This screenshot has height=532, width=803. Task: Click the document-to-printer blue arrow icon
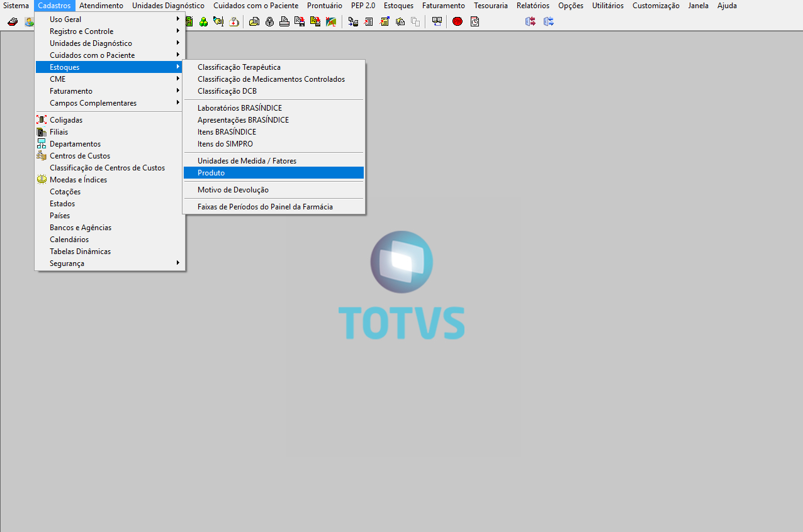coord(353,21)
